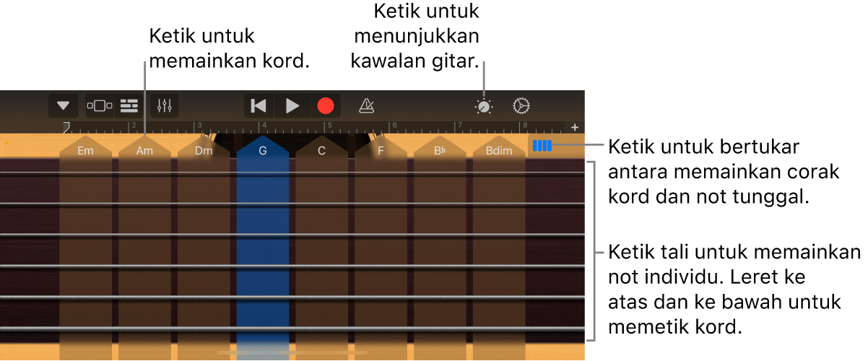Open the track mixer controls

(165, 106)
